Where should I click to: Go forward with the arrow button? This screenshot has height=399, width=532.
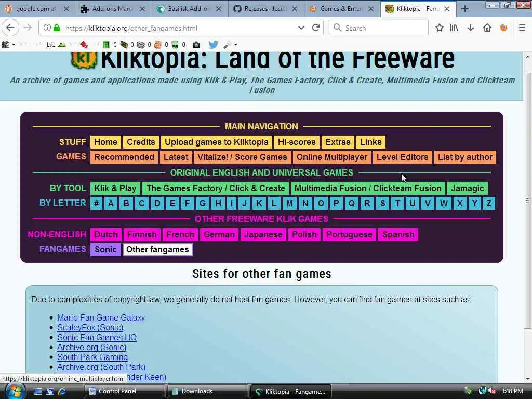point(28,28)
